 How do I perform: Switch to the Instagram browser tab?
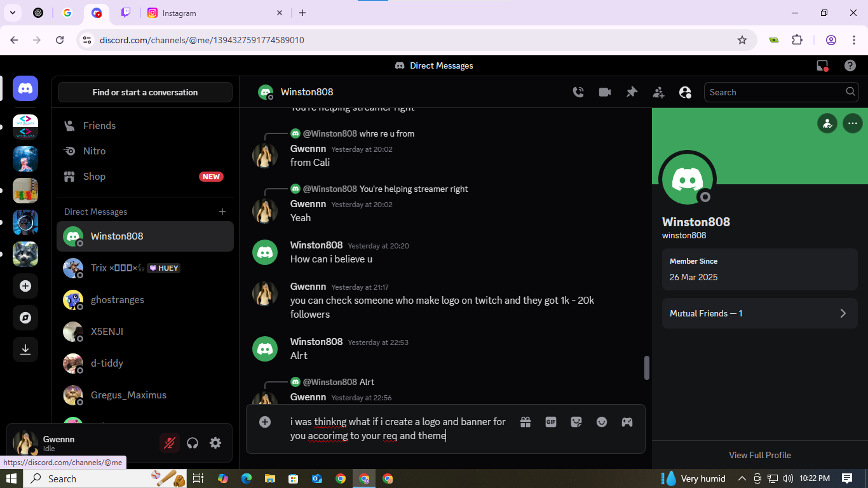[x=178, y=13]
